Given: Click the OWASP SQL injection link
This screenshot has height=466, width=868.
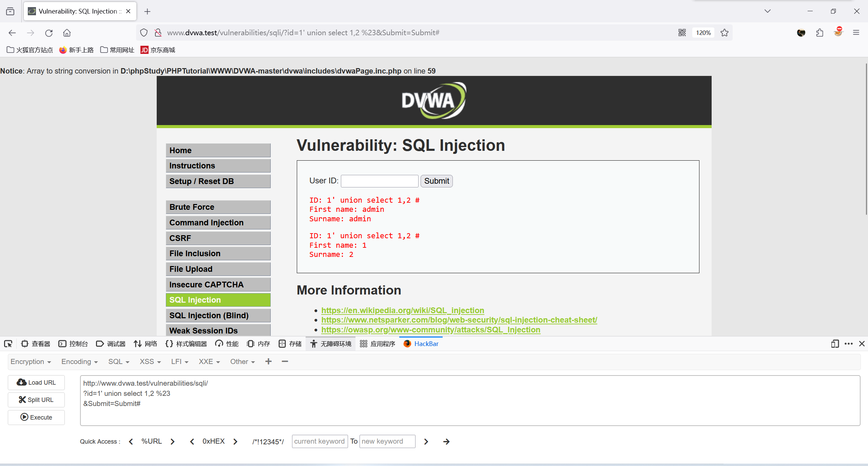Looking at the screenshot, I should coord(431,329).
